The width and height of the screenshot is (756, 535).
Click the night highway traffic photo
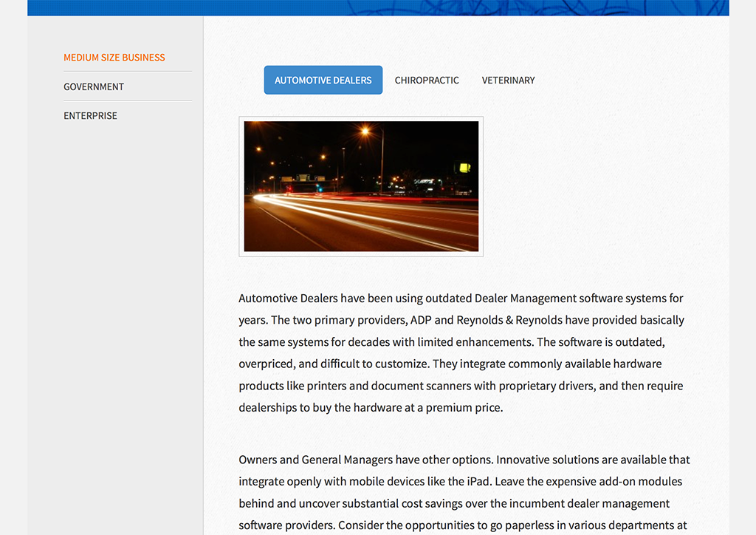(361, 186)
